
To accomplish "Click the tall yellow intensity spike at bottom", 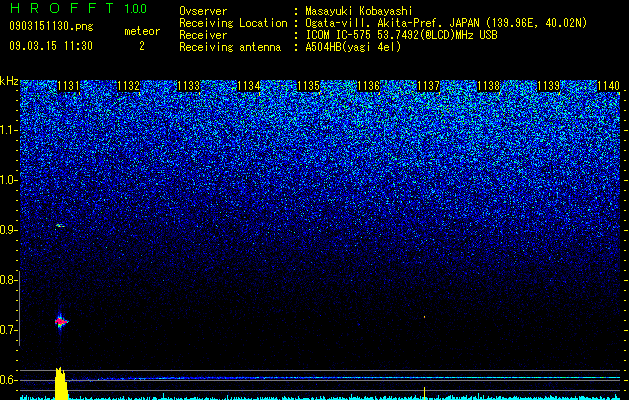I will coord(61,383).
